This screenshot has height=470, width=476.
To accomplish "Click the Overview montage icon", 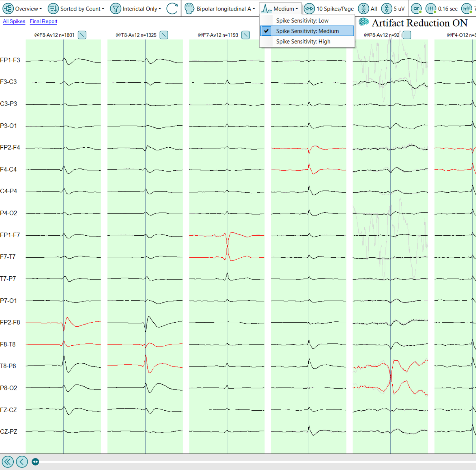I will pyautogui.click(x=8, y=9).
